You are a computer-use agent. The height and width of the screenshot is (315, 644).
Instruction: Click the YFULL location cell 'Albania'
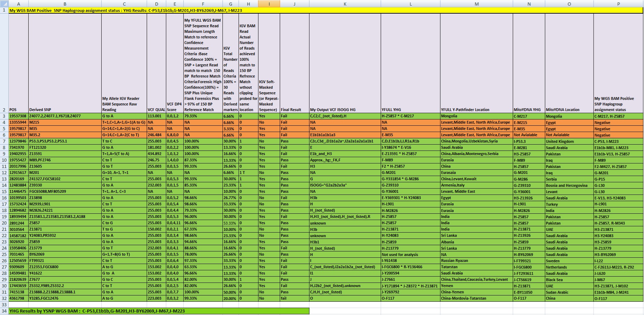[476, 242]
